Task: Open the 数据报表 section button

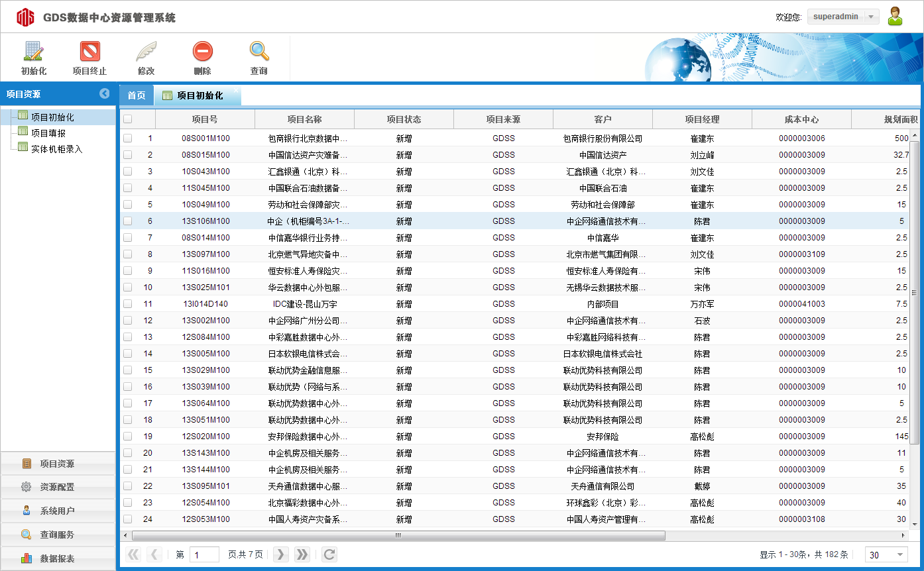Action: click(x=57, y=558)
